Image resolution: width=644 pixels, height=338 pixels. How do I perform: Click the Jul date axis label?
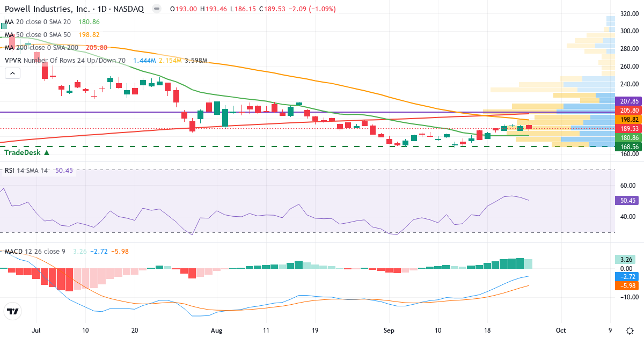36,330
